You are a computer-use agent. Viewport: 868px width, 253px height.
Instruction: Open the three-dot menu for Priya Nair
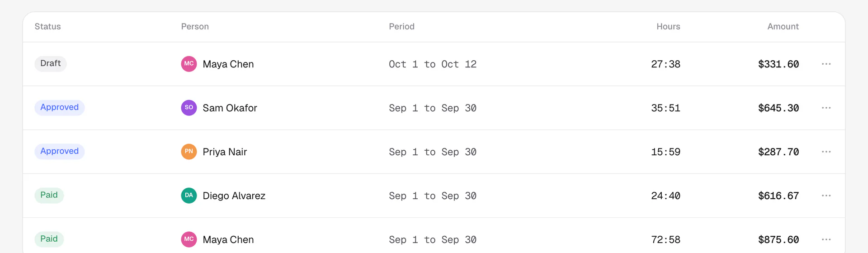826,152
